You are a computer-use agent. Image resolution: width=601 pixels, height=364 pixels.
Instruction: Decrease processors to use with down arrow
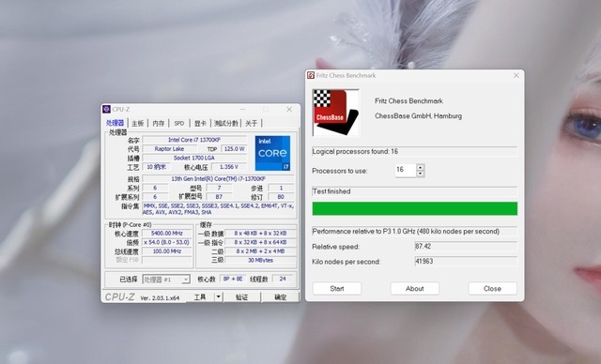click(420, 174)
